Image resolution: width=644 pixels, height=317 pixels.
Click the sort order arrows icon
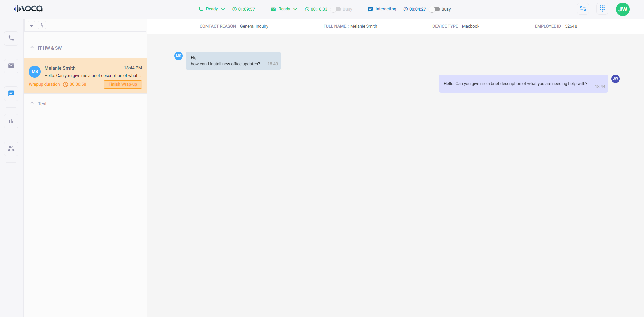point(42,25)
